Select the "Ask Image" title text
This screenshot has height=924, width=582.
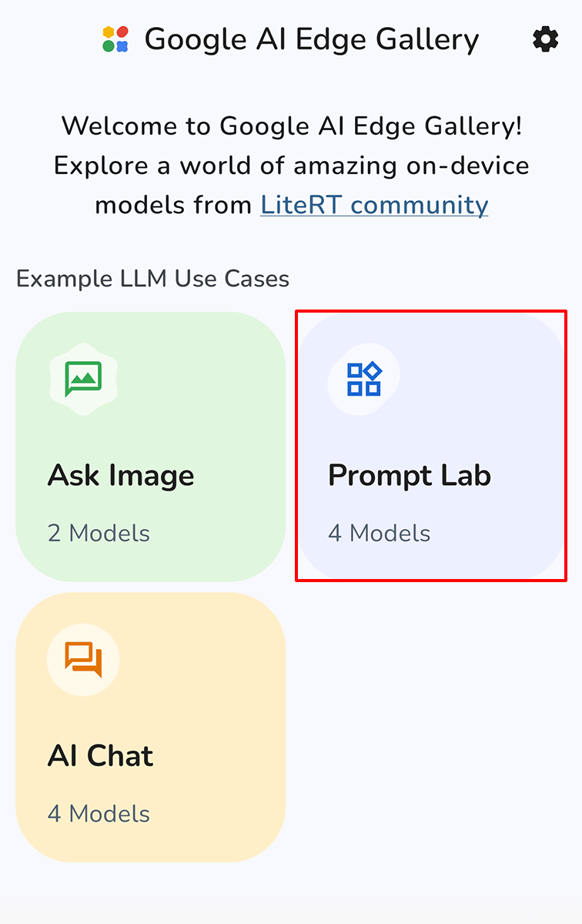point(121,476)
